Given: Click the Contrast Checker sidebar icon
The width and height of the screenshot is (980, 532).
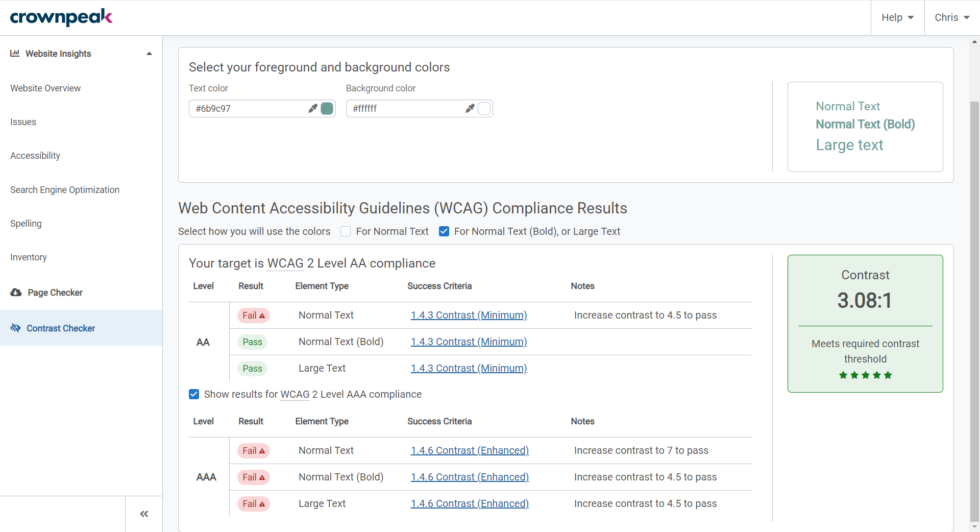Looking at the screenshot, I should 16,328.
